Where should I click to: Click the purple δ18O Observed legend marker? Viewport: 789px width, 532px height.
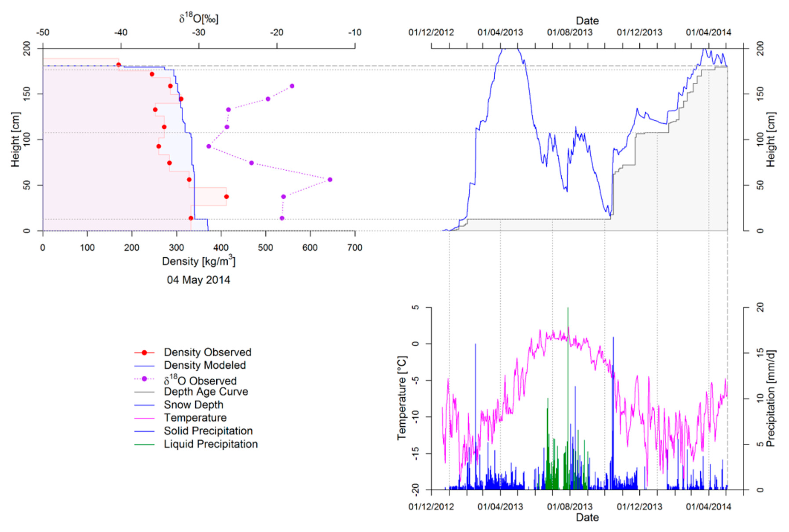[x=144, y=379]
